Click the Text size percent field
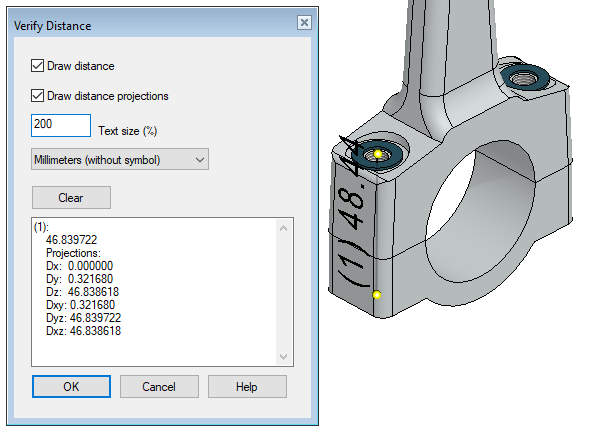Viewport: 596px width, 432px height. click(61, 125)
